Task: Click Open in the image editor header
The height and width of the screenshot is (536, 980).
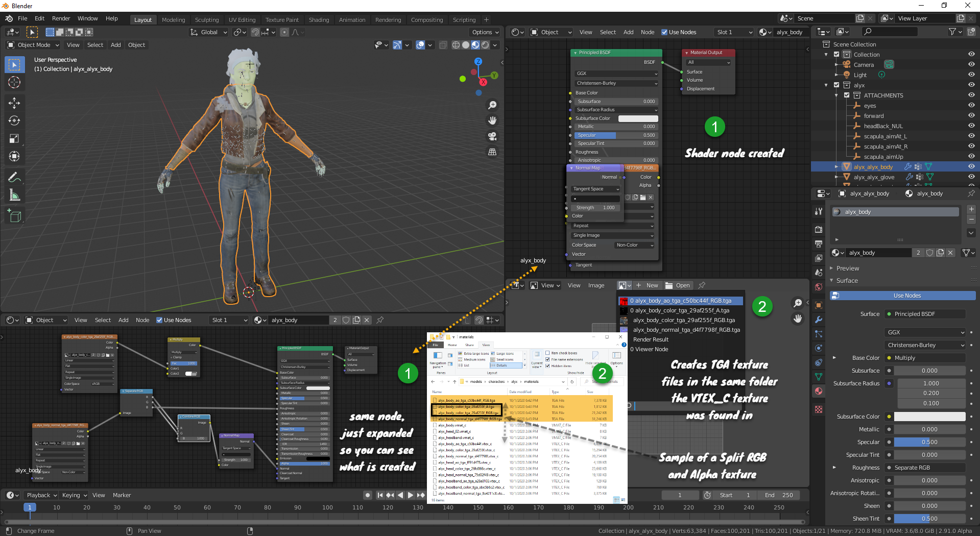Action: (x=678, y=285)
